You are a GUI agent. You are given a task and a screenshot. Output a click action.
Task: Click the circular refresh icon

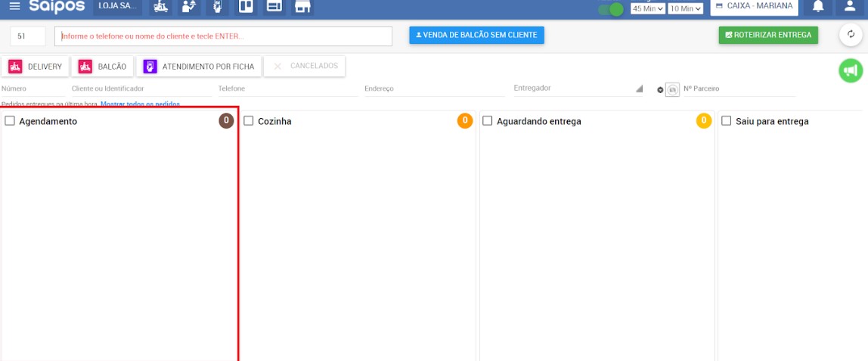[851, 35]
